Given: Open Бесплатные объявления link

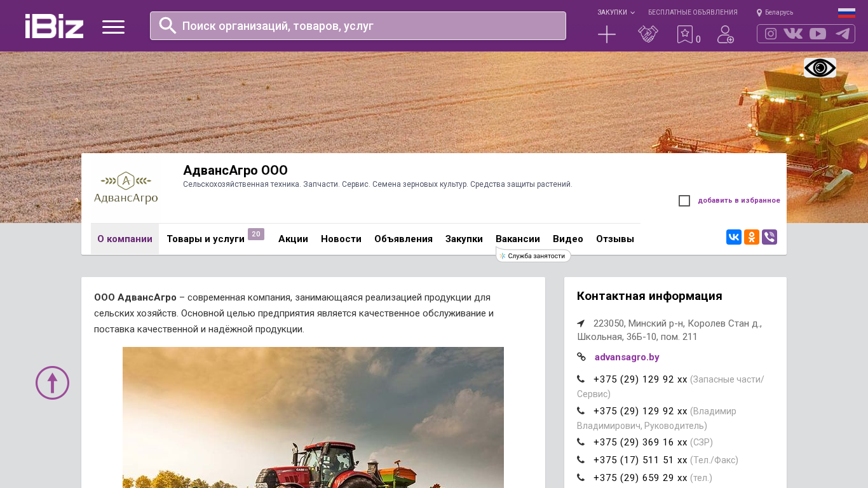Looking at the screenshot, I should (x=693, y=13).
